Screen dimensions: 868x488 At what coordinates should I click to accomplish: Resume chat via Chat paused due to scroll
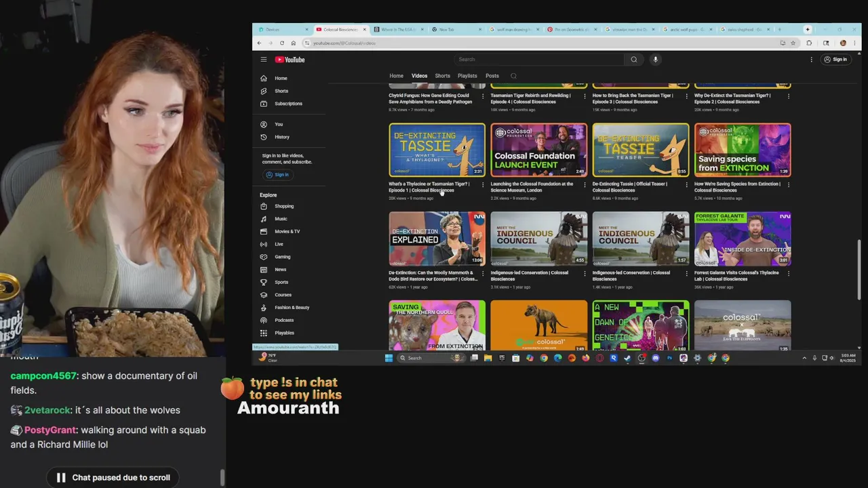pyautogui.click(x=113, y=477)
